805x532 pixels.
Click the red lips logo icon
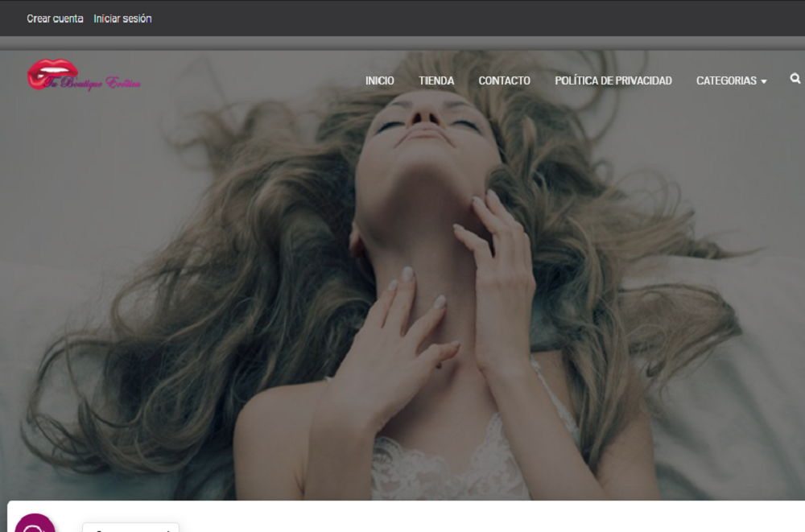coord(50,74)
